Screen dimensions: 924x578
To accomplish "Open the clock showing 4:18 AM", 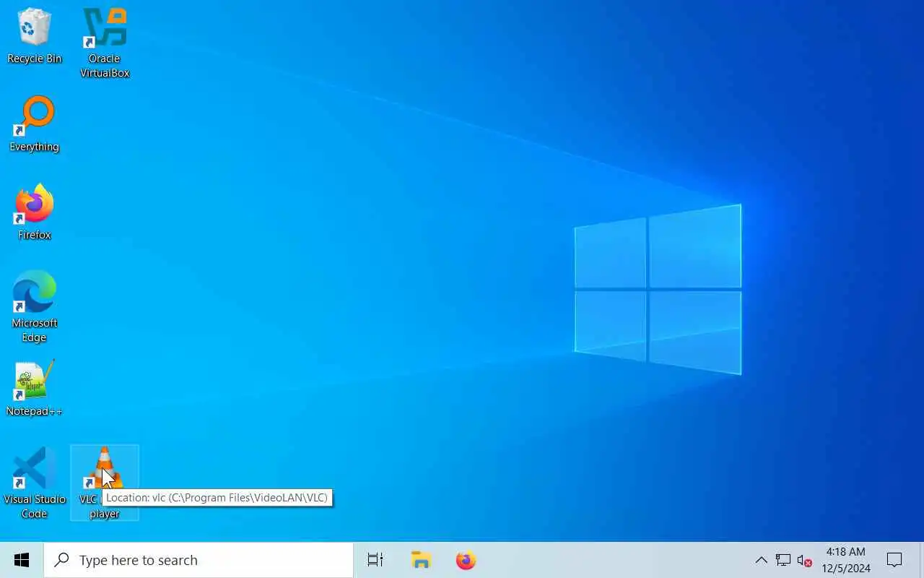I will 846,560.
